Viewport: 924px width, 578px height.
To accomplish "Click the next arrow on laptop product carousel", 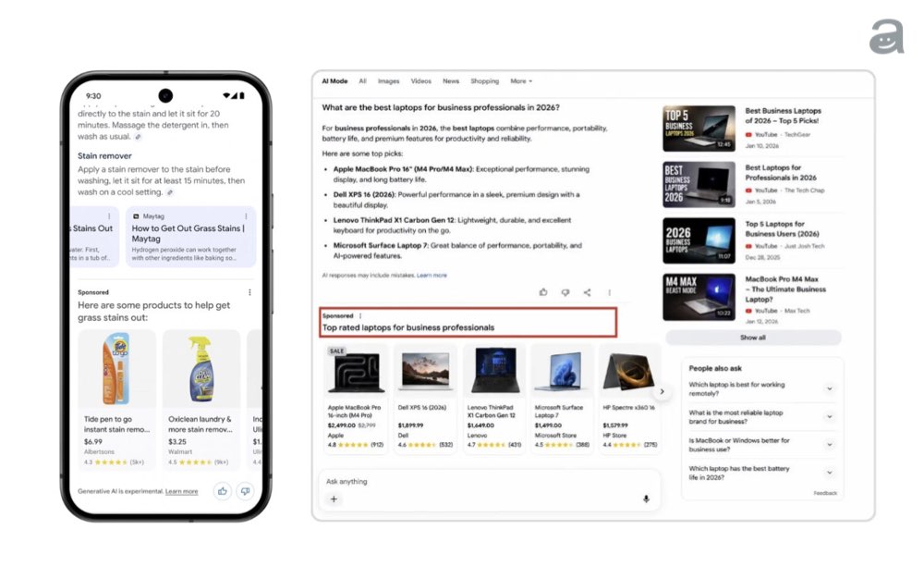I will 662,391.
